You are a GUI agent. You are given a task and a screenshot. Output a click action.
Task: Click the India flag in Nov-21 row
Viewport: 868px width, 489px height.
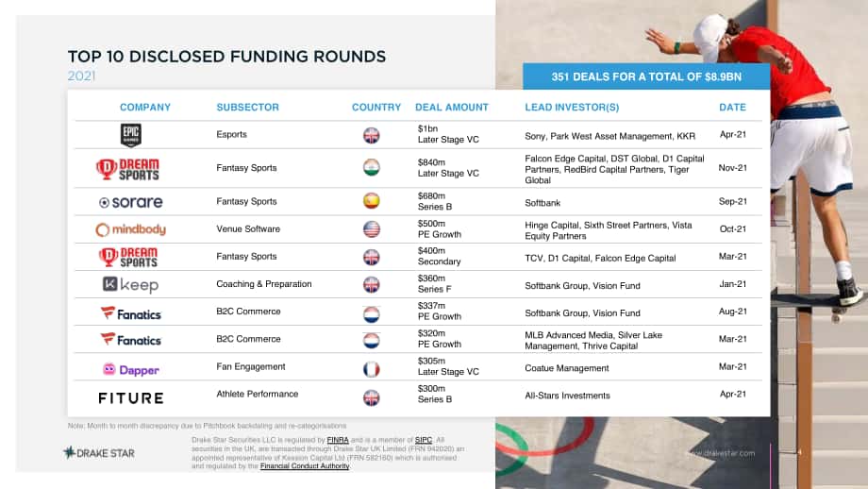[x=372, y=167]
